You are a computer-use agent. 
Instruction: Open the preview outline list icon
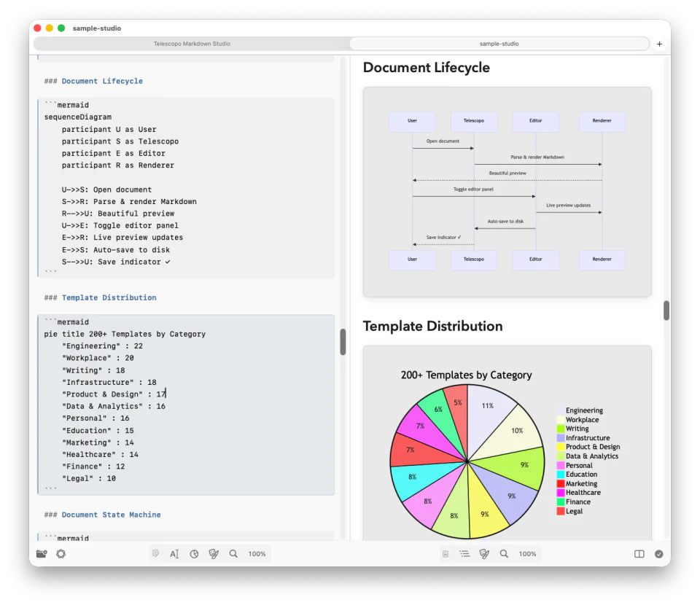click(x=464, y=554)
